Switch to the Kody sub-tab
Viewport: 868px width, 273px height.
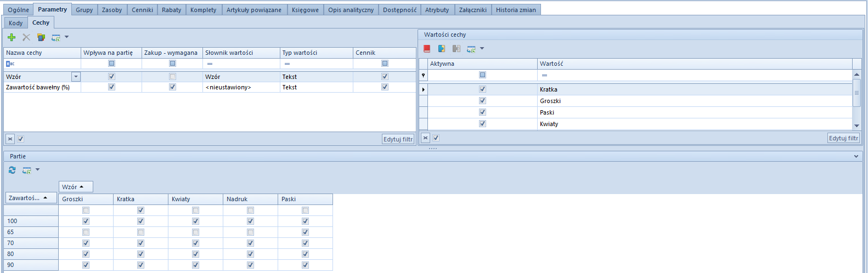coord(16,23)
